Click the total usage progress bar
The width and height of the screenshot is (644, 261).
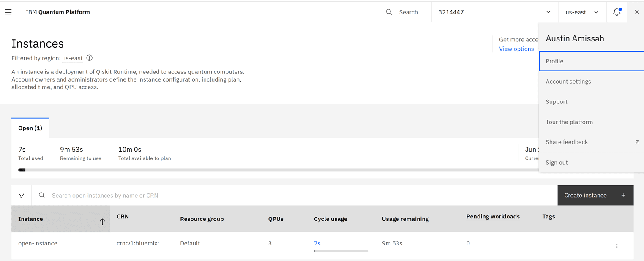pos(278,170)
